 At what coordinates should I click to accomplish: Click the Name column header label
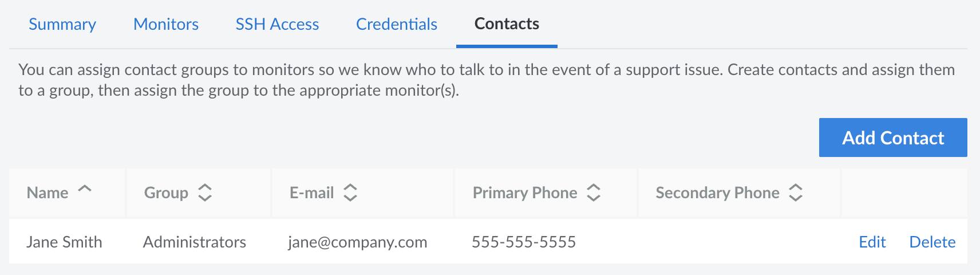48,192
